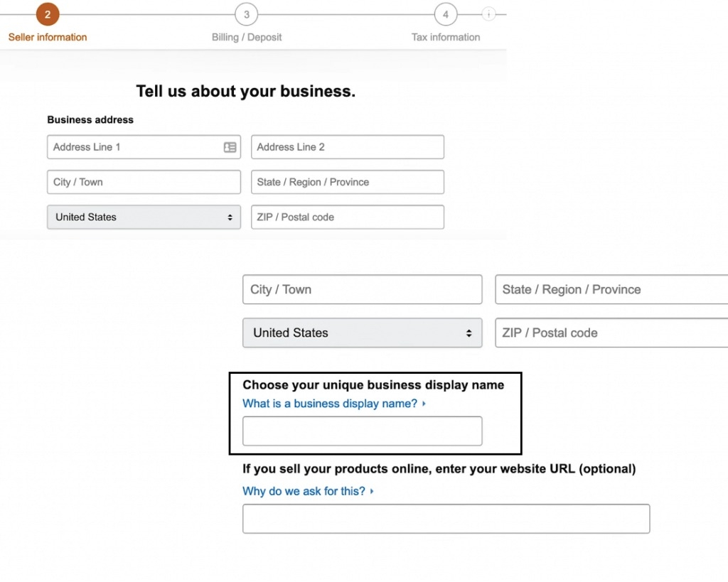Image resolution: width=728 pixels, height=582 pixels.
Task: Select the Seller information progress tab
Action: (x=47, y=37)
